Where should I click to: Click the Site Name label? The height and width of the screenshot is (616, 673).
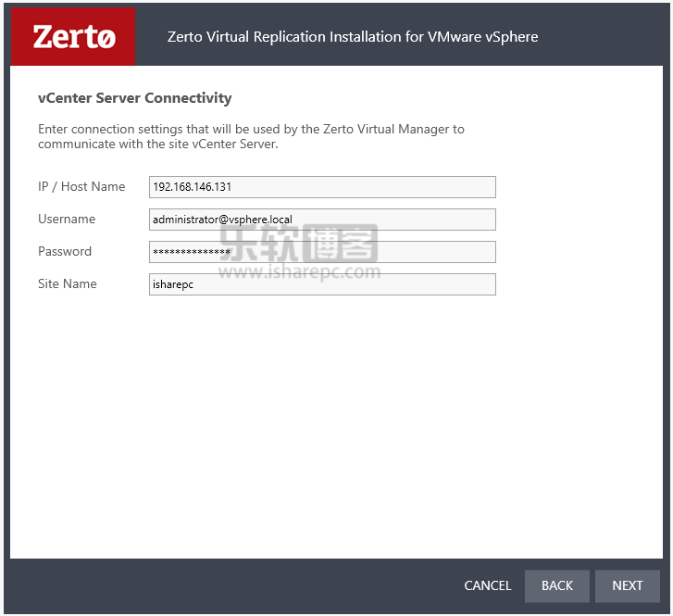(x=68, y=284)
